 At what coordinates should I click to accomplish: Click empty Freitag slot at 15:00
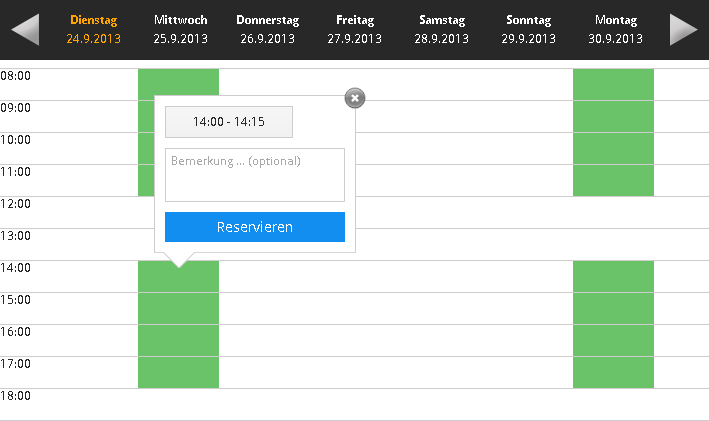click(354, 308)
